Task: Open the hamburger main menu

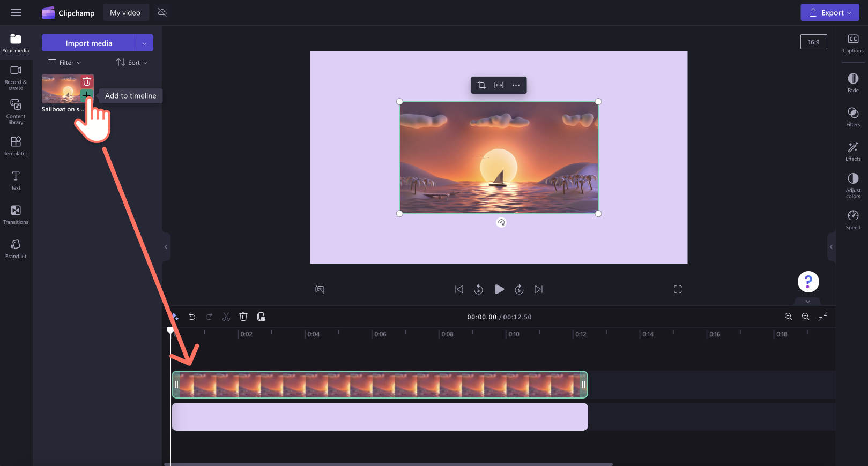Action: (x=16, y=12)
